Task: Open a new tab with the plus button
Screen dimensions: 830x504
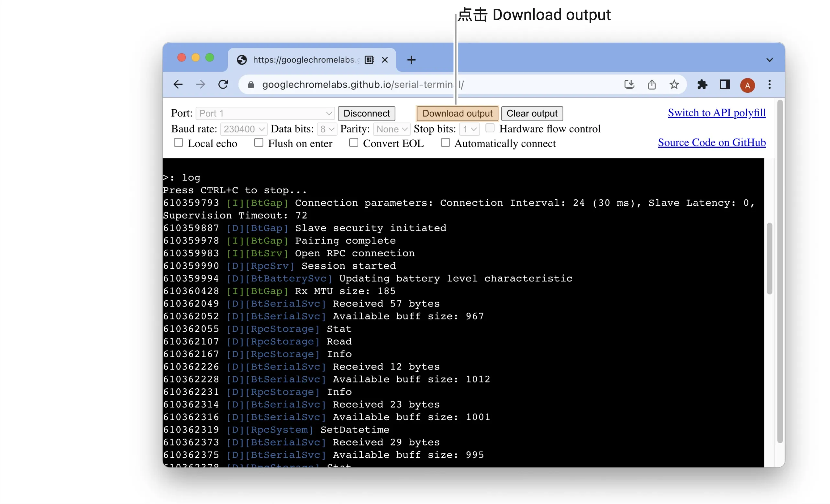Action: tap(411, 60)
